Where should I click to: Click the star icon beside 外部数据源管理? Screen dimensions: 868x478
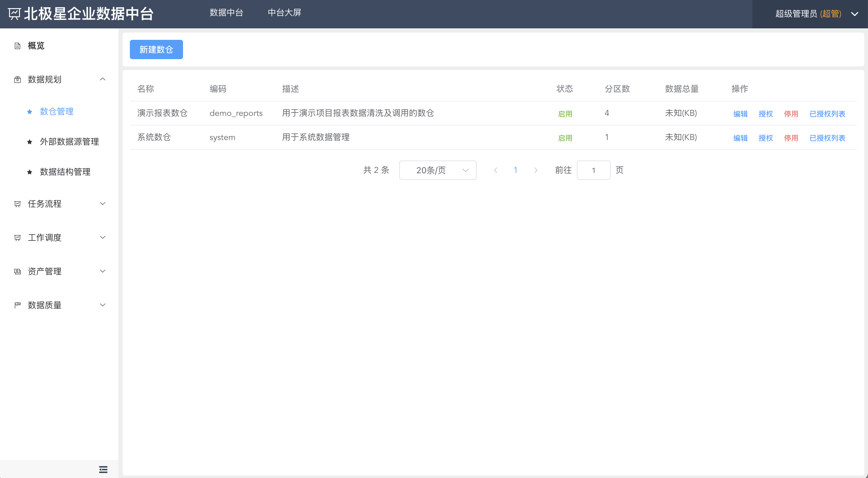point(29,142)
